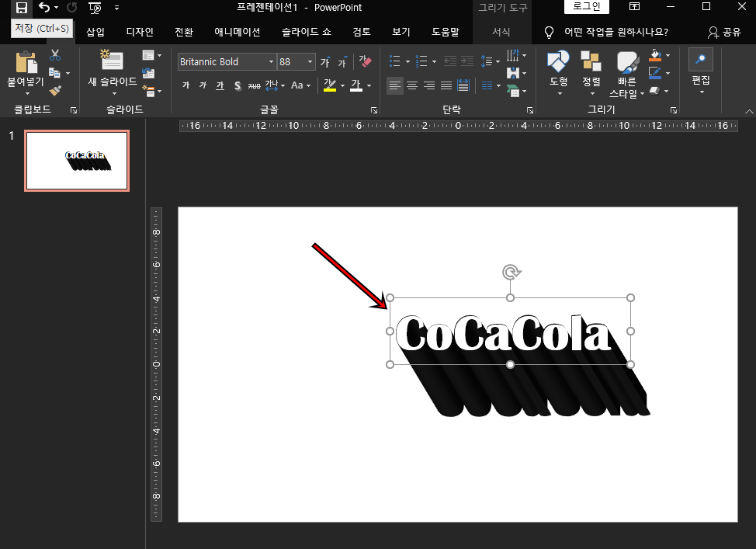The height and width of the screenshot is (549, 756).
Task: Apply white font color swatch
Action: 356,85
